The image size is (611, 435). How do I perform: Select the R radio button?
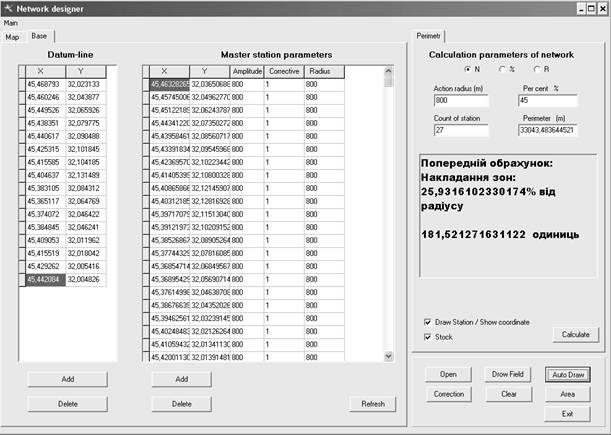(x=536, y=69)
